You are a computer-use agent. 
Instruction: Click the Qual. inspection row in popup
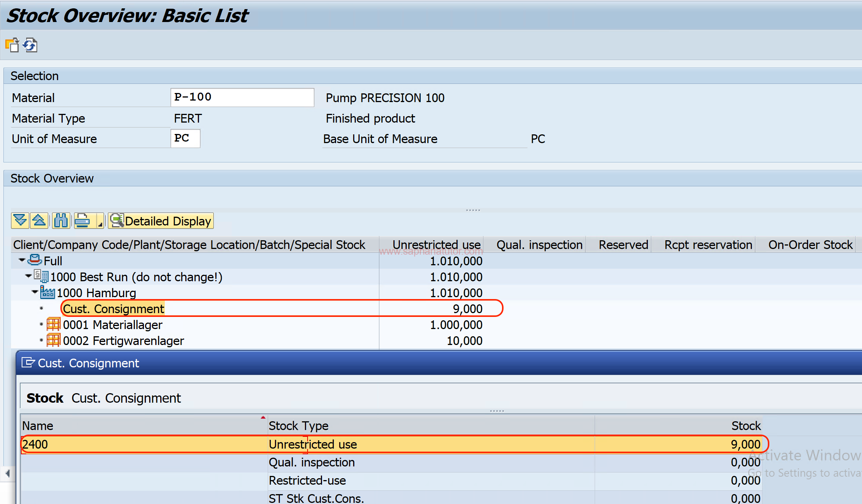391,462
